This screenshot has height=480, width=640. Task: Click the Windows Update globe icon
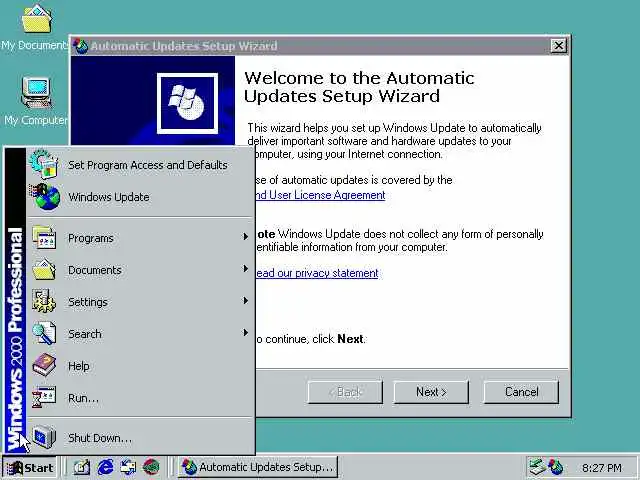point(44,197)
